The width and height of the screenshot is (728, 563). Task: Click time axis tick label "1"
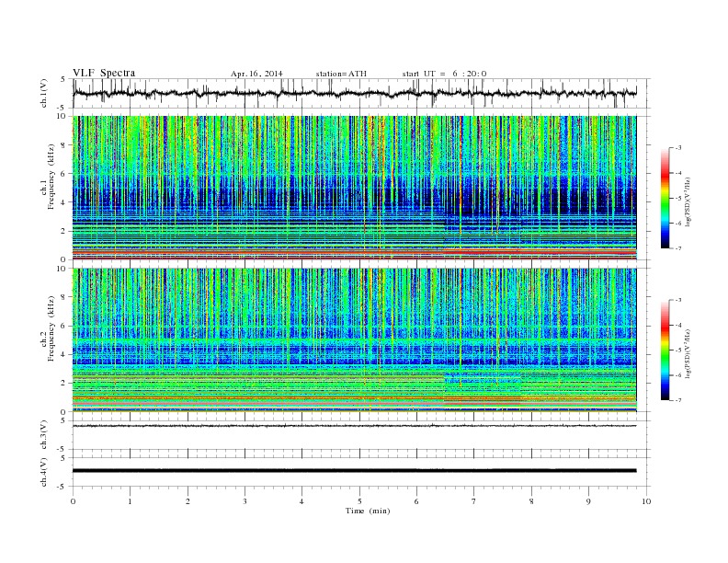tap(130, 501)
